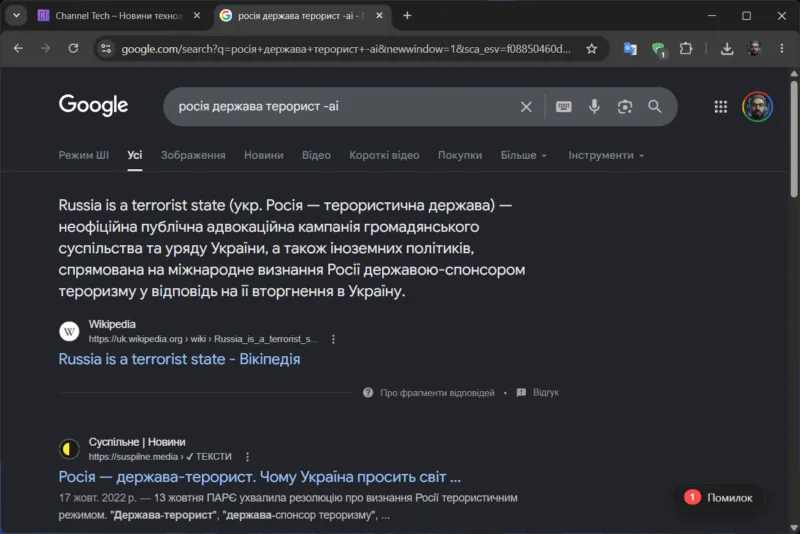Click the scrollbar down arrow

click(x=794, y=528)
